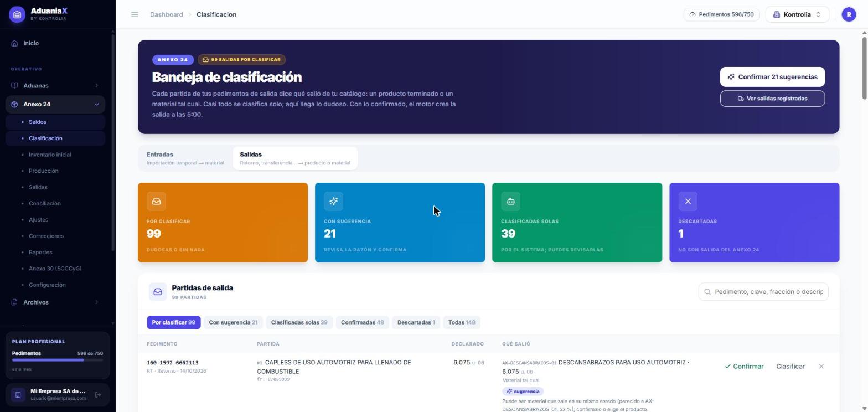Click the Por clasificar card inbox icon
Screen dimensions: 868x412
tap(156, 201)
